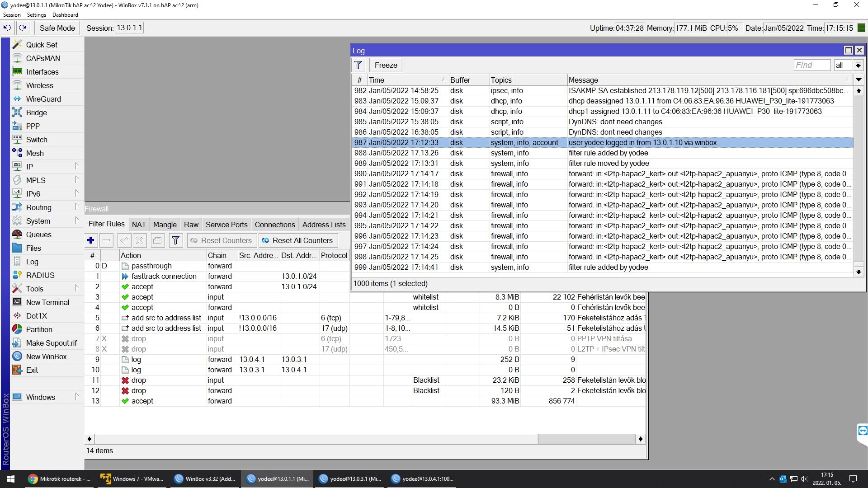868x488 pixels.
Task: Click the Session address field
Action: pyautogui.click(x=130, y=28)
